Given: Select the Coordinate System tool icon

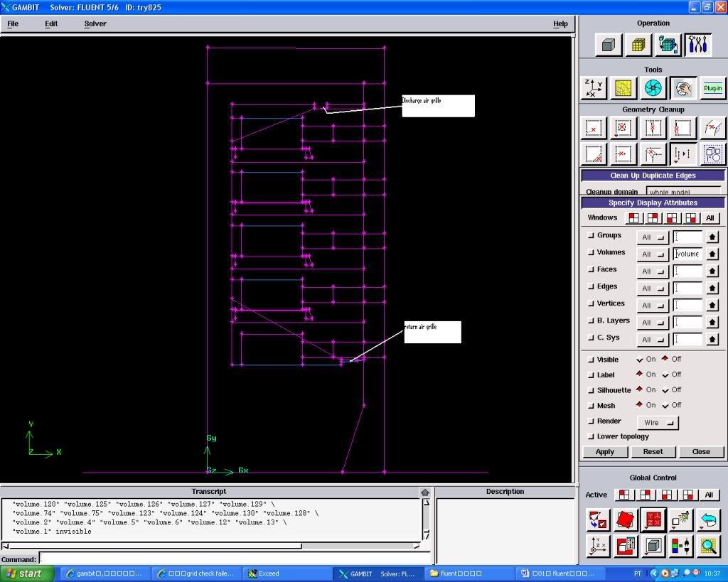Looking at the screenshot, I should coord(594,88).
